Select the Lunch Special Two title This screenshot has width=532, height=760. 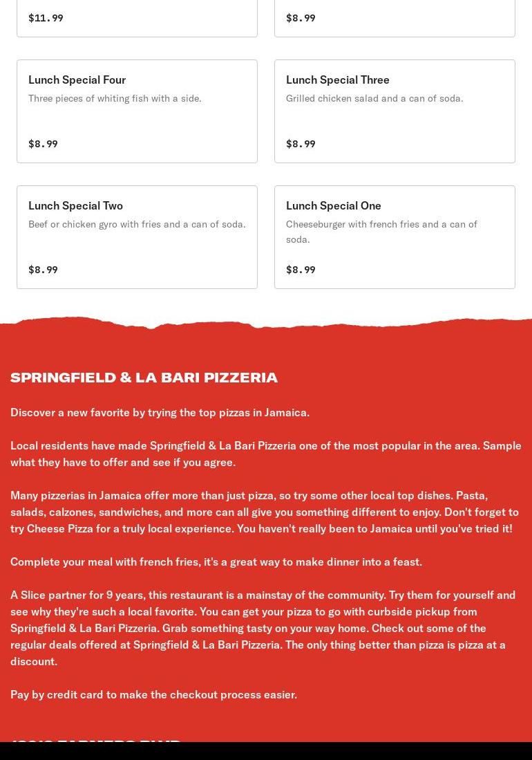point(75,205)
